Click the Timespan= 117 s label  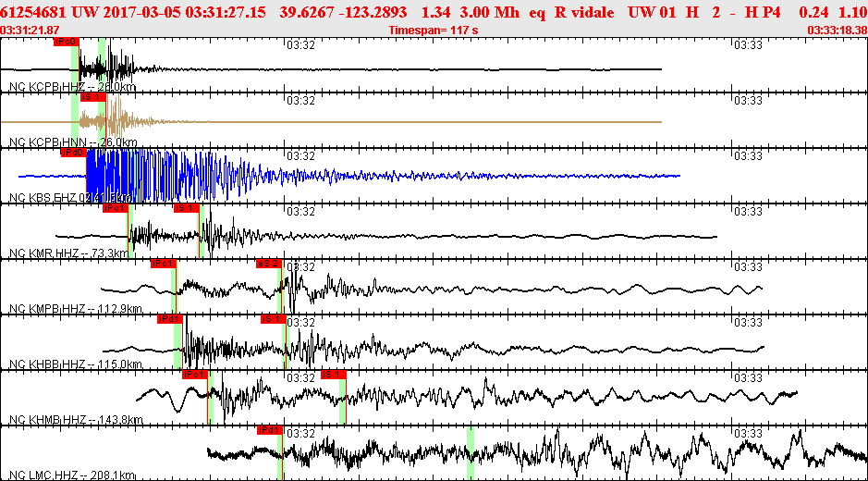(x=434, y=30)
